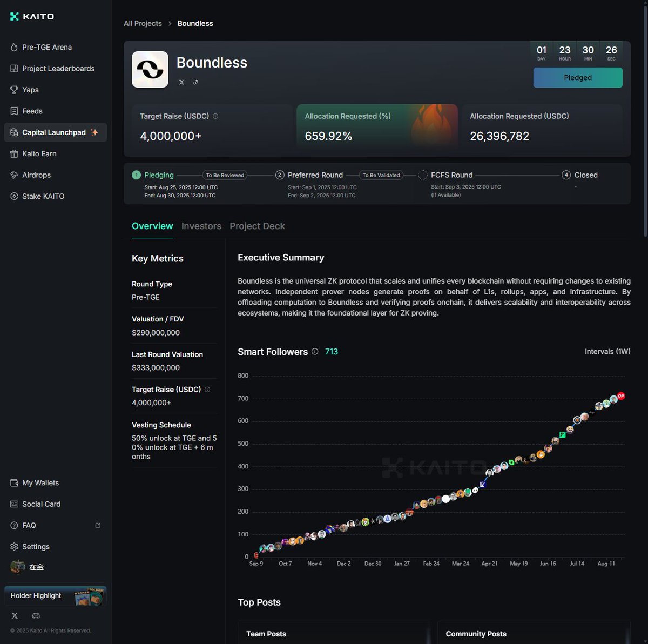
Task: Click the Social Card ID icon
Action: (x=14, y=504)
